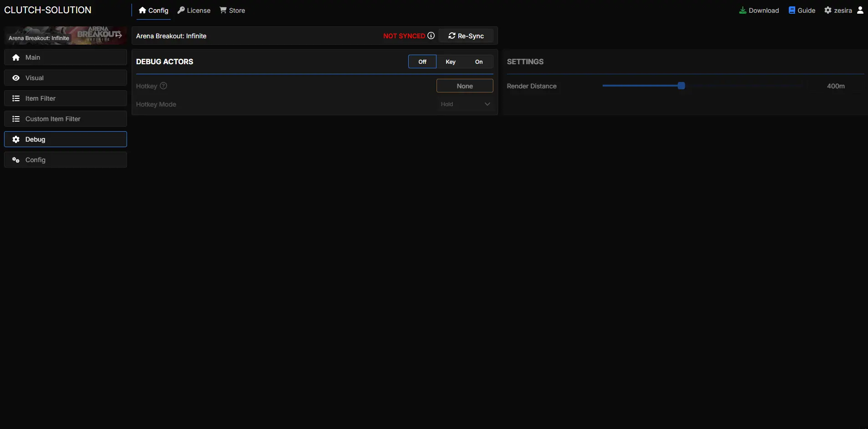Set Debug Actors to Off
Viewport: 868px width, 429px height.
coord(422,61)
